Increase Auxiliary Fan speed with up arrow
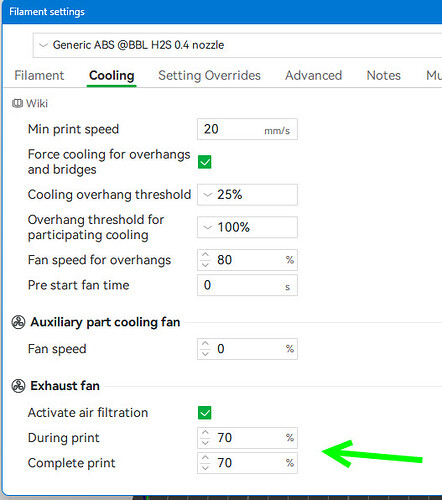 pyautogui.click(x=205, y=345)
